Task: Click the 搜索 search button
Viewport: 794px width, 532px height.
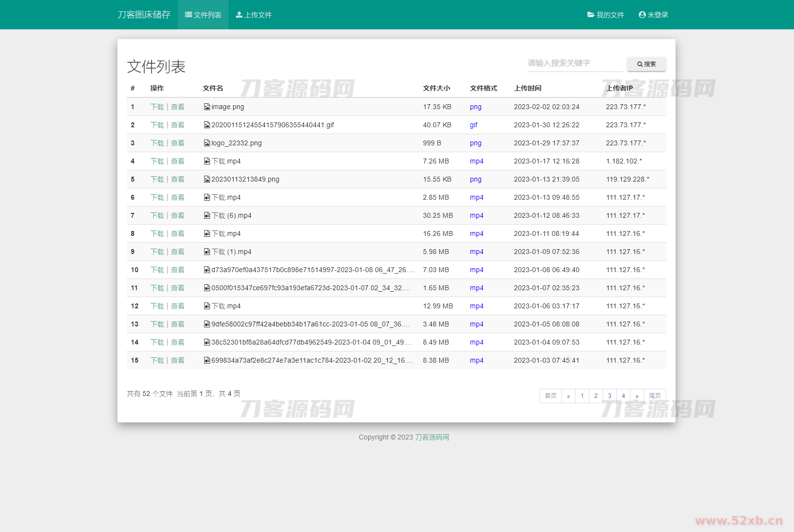Action: click(646, 64)
